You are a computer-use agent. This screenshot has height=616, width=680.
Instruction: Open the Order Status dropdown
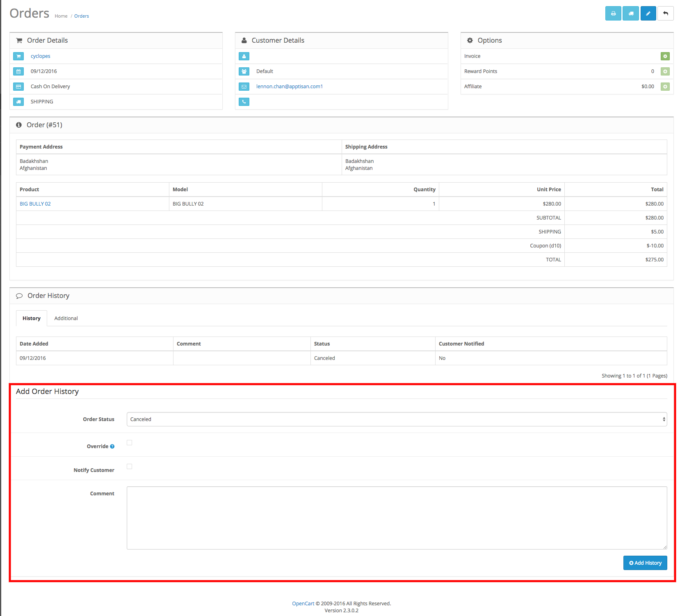[397, 419]
